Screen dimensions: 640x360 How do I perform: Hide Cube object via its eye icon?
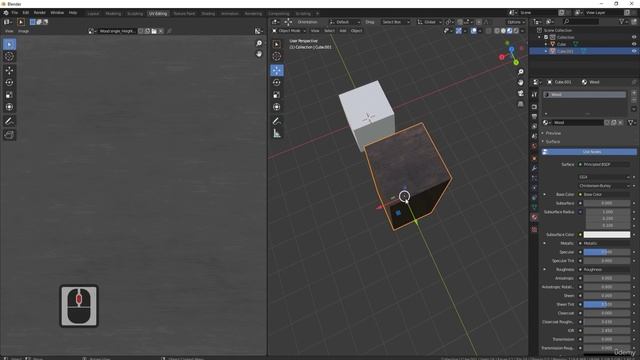click(634, 44)
